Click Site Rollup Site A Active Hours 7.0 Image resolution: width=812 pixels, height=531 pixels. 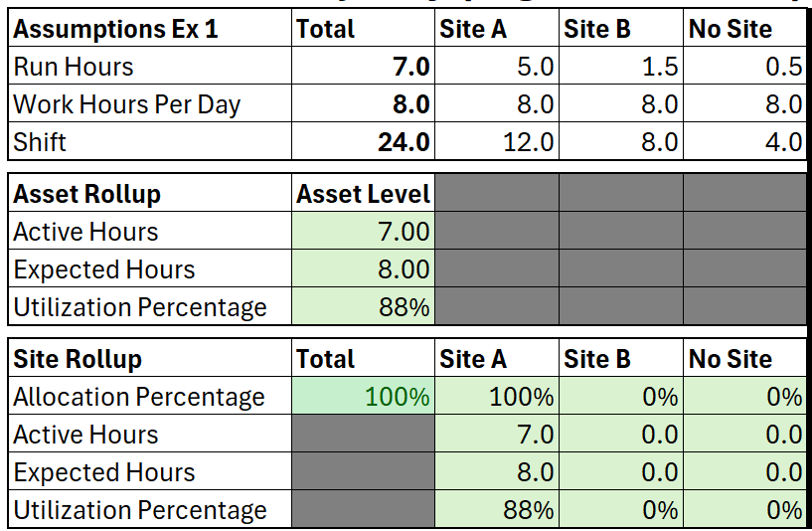pos(497,434)
